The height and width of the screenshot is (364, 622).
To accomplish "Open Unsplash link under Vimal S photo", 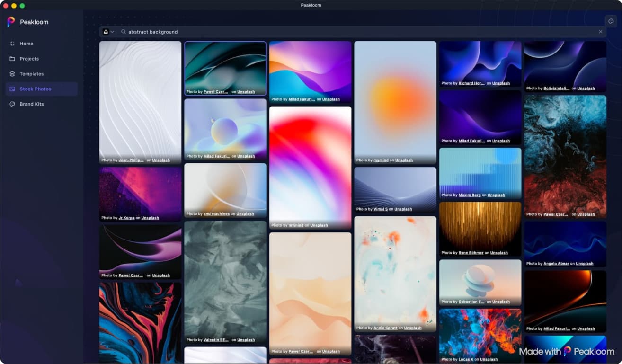I will point(403,209).
